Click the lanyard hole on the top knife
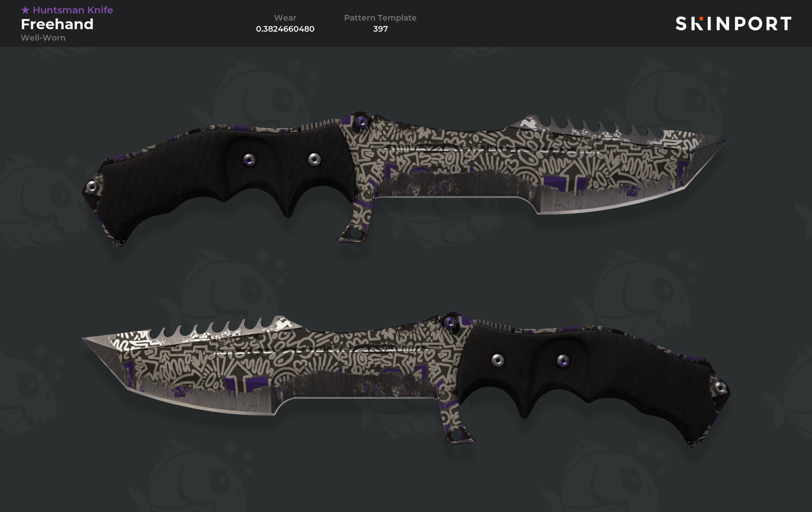 (354, 233)
